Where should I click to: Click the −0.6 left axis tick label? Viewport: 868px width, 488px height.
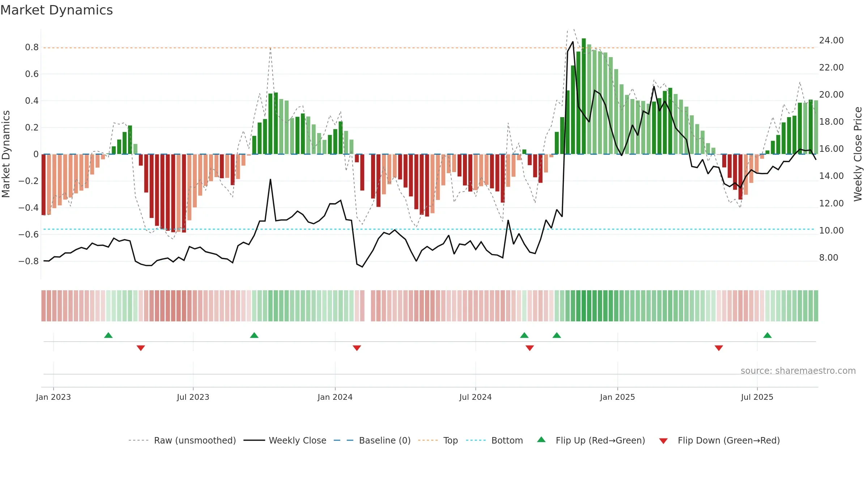29,235
